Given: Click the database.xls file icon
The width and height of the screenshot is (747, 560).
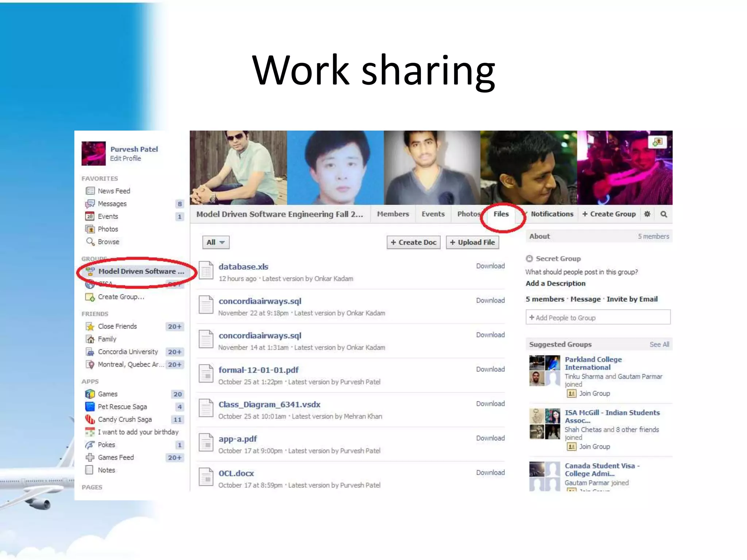Looking at the screenshot, I should tap(206, 271).
